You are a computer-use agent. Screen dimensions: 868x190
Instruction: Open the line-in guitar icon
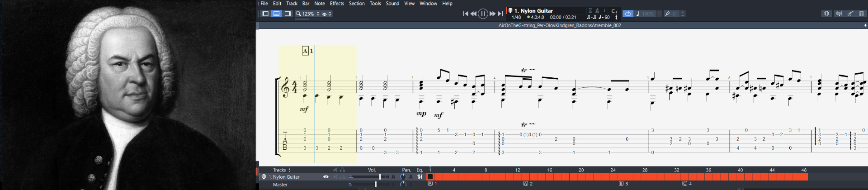coord(850,14)
